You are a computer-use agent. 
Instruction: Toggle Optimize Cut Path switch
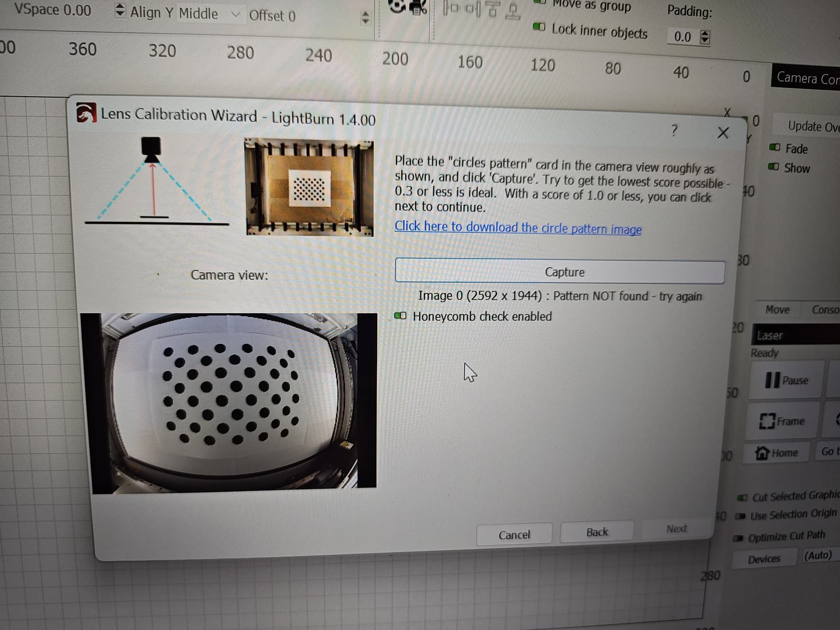[738, 538]
